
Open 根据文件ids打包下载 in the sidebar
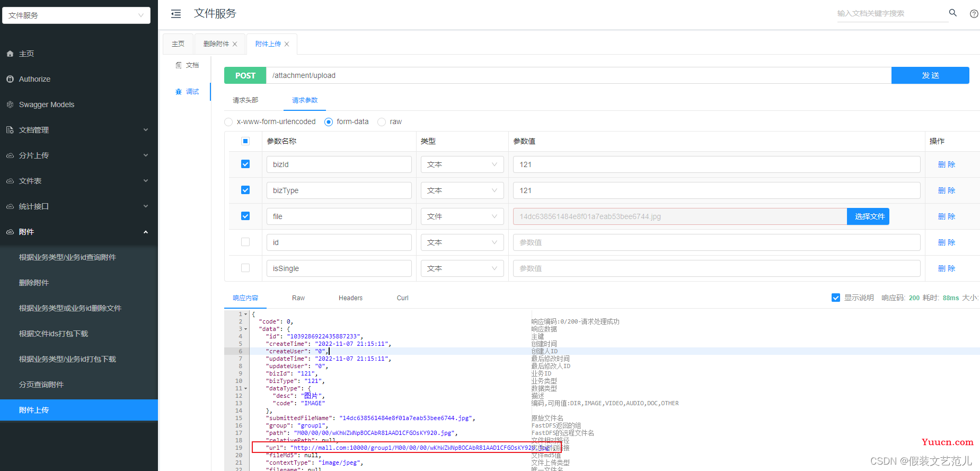pyautogui.click(x=79, y=334)
